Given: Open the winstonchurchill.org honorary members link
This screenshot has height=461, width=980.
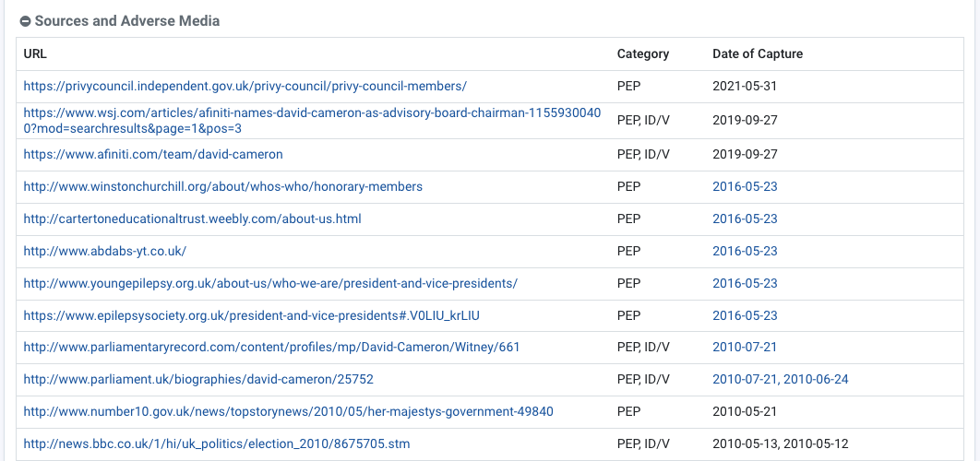Looking at the screenshot, I should (223, 187).
